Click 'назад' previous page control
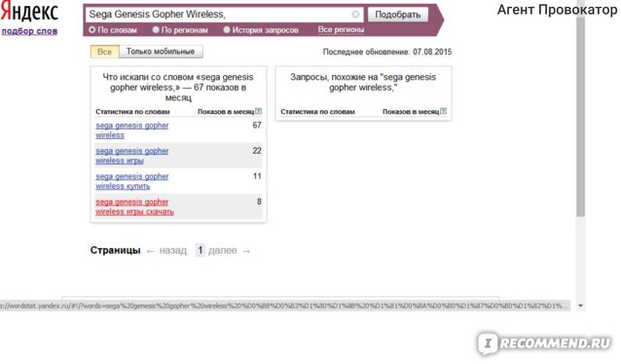Image resolution: width=621 pixels, height=364 pixels. point(166,251)
